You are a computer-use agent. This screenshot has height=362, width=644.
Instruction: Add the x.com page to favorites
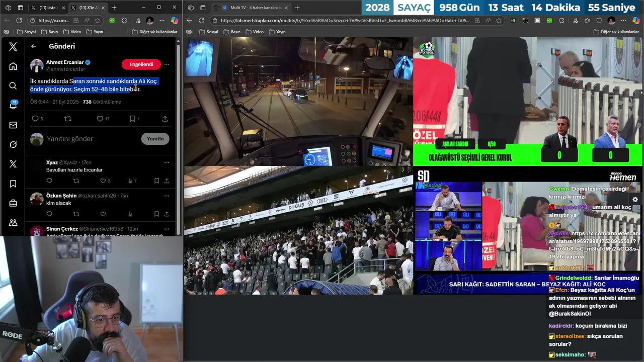click(98, 21)
